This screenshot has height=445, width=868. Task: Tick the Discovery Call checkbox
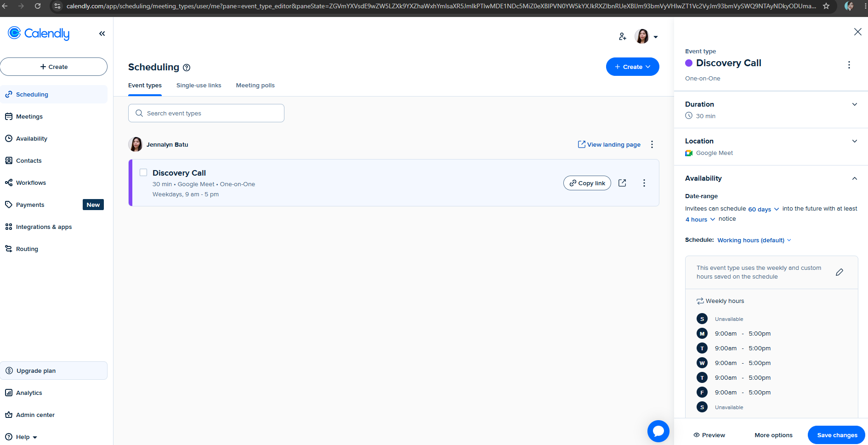coord(143,172)
